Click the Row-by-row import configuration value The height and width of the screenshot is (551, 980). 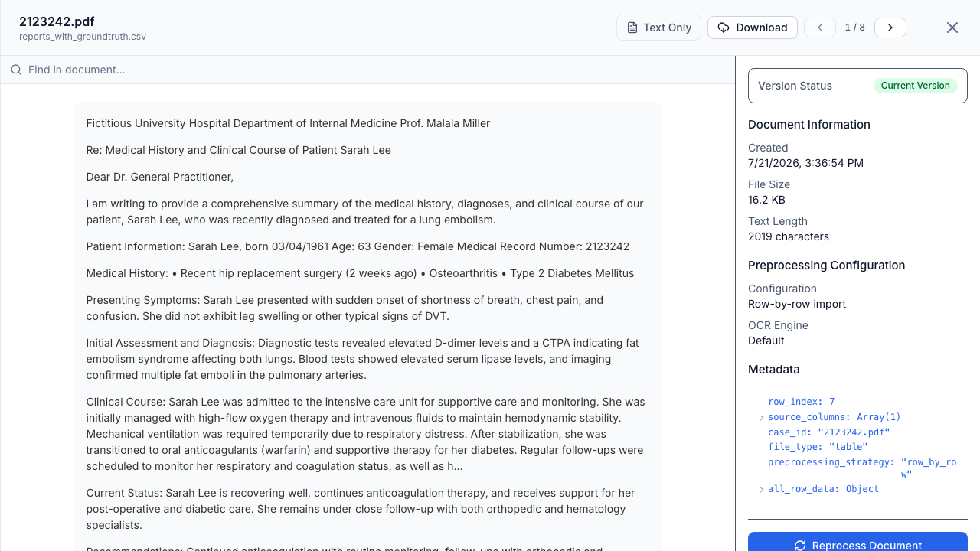[797, 304]
